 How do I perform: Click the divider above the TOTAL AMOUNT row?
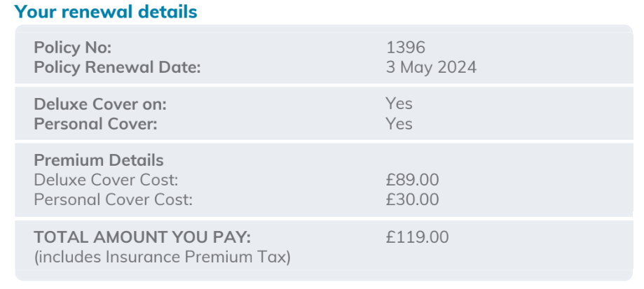coord(322,218)
